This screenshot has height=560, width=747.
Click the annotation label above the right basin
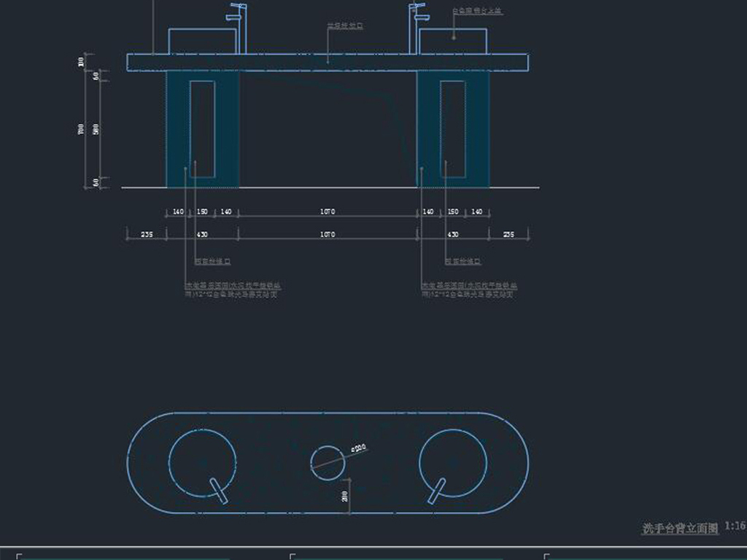pyautogui.click(x=477, y=10)
